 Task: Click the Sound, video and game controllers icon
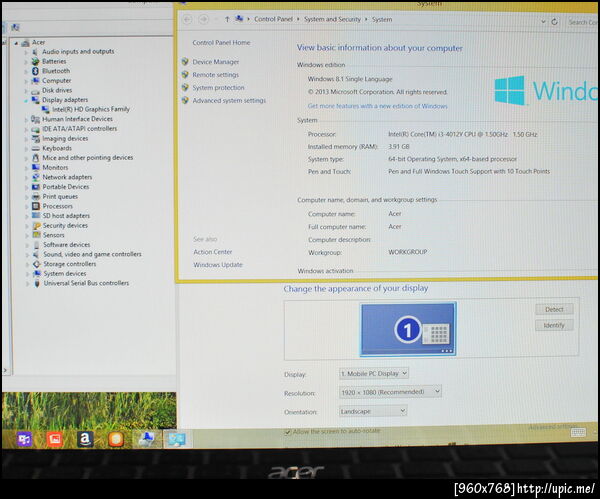pyautogui.click(x=36, y=254)
